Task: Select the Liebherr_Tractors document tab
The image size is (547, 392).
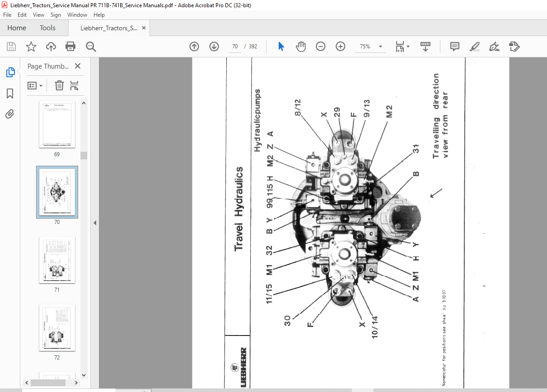Action: [109, 28]
